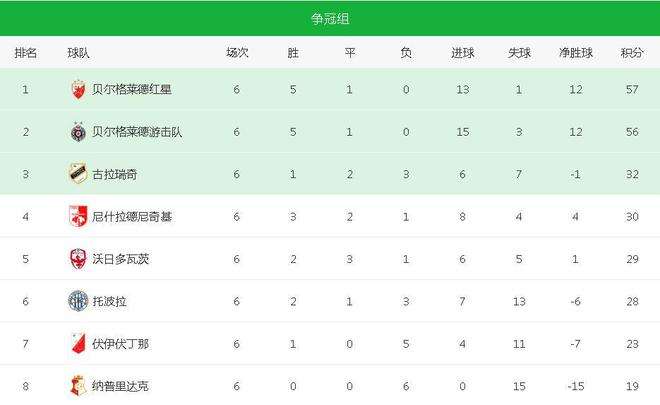
Task: Click the 沃日多瓦茨 club crest icon
Action: [78, 259]
